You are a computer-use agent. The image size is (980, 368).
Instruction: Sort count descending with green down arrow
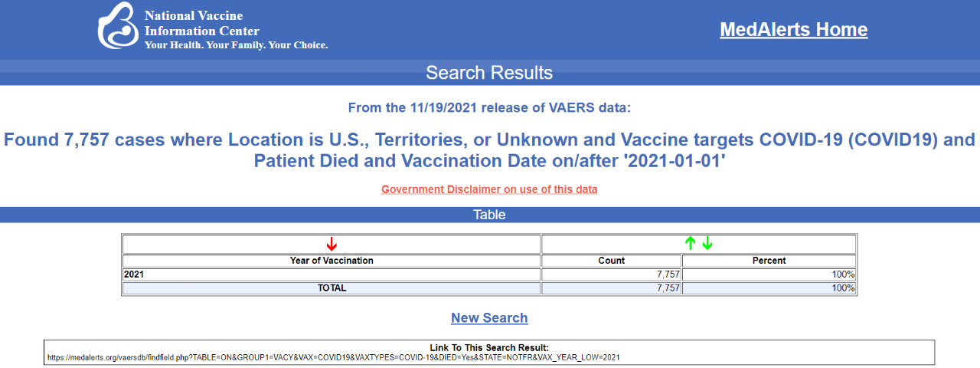pos(707,244)
